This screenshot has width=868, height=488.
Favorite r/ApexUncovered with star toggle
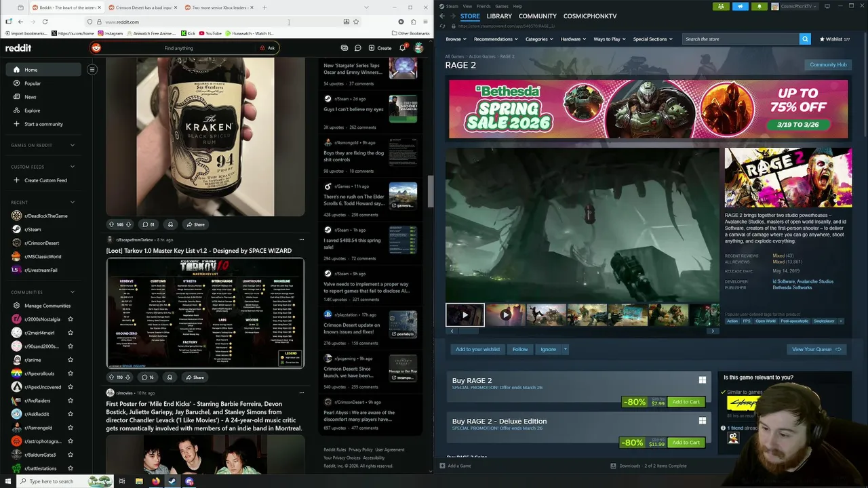[x=71, y=387]
